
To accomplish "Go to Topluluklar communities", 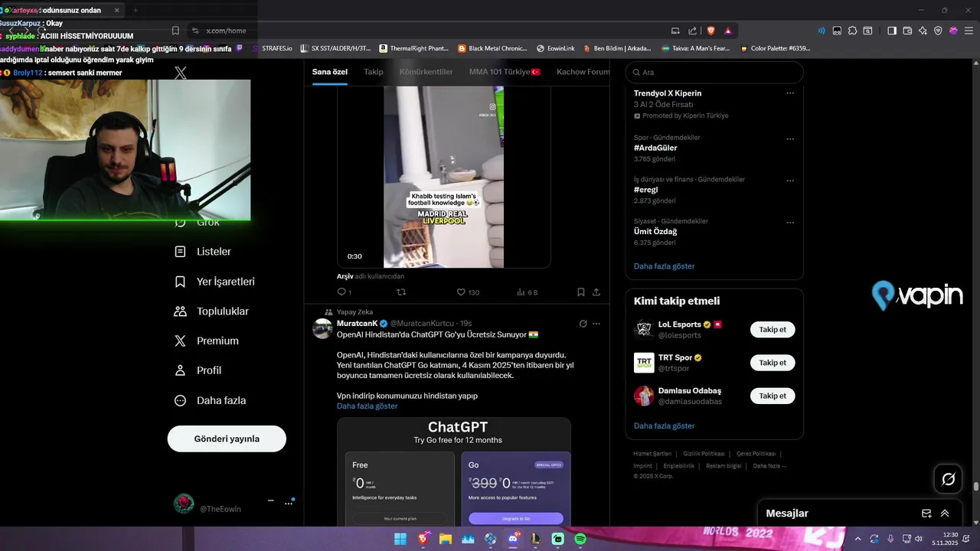I will (x=212, y=311).
